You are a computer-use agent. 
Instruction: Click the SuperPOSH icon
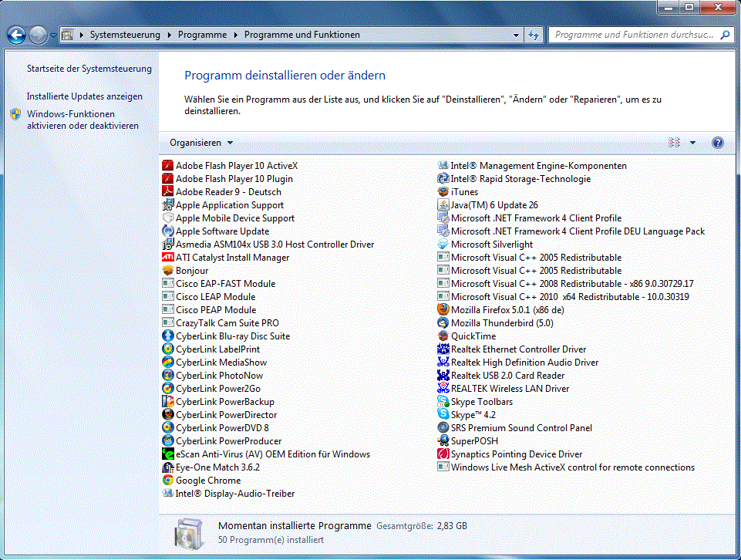point(443,440)
